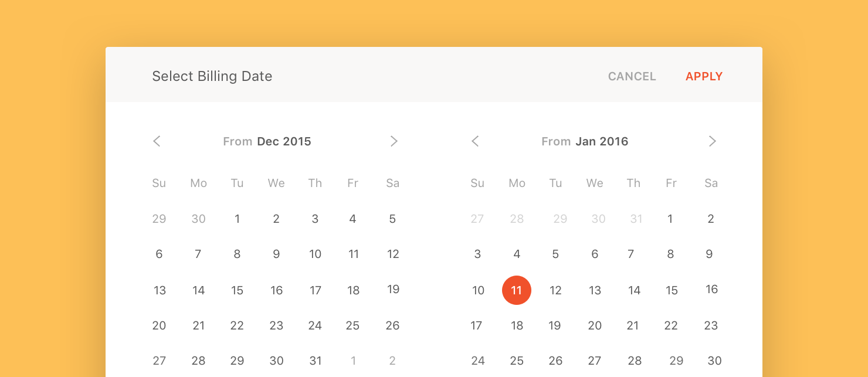Choose December 31 in the left calendar

[316, 361]
